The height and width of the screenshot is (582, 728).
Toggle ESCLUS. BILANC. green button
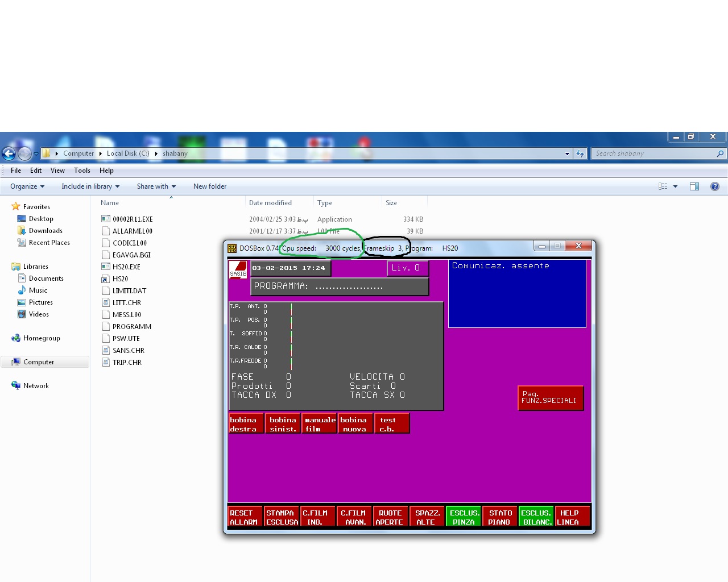[536, 517]
